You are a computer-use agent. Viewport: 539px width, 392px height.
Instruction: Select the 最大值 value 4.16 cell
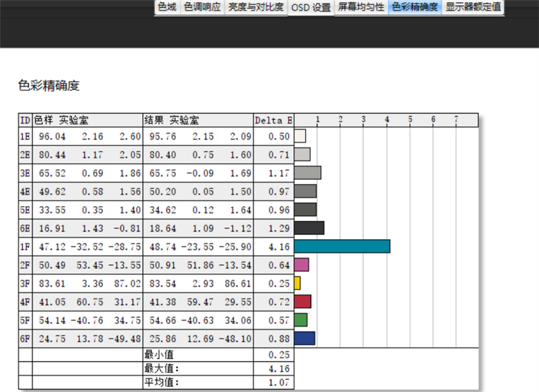coord(274,368)
